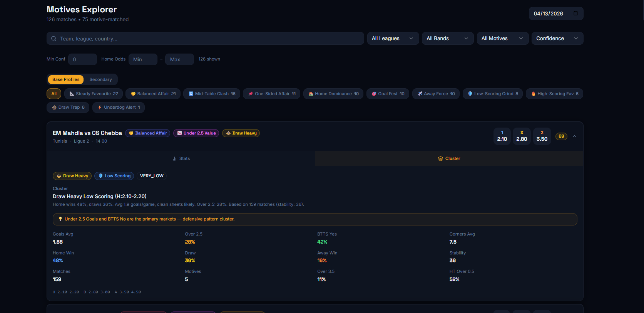Open the Confidence sort dropdown
The width and height of the screenshot is (644, 313).
click(557, 39)
